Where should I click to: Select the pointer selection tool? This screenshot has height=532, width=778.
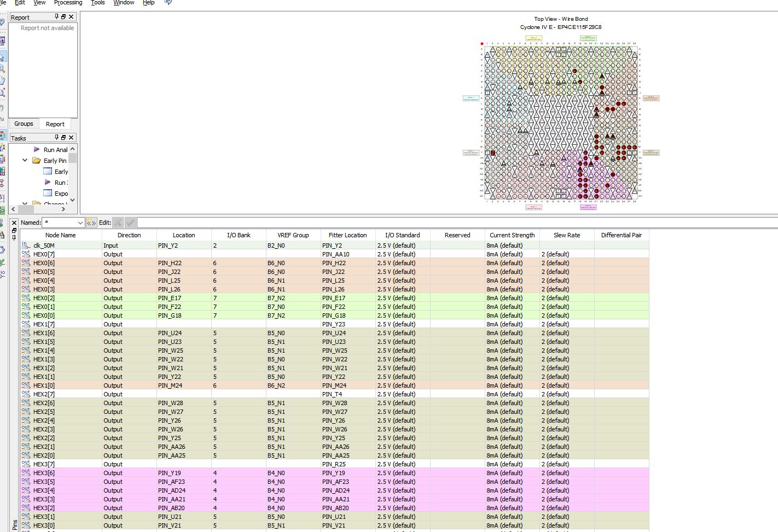point(2,56)
